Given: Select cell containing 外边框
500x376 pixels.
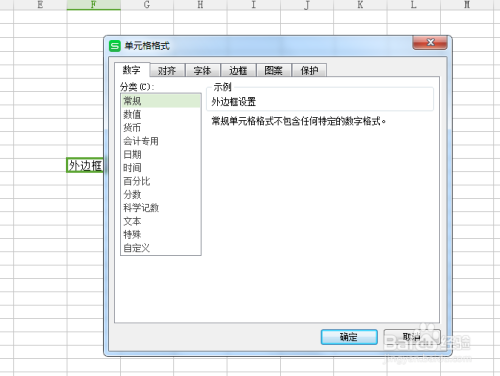Looking at the screenshot, I should coord(85,165).
